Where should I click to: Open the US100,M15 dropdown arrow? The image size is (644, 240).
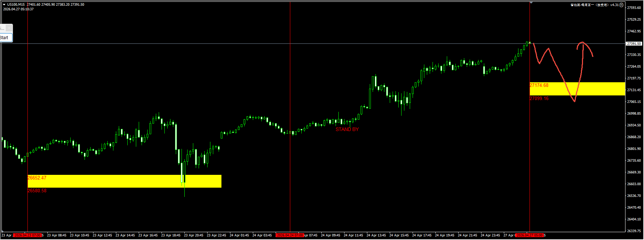(4, 5)
